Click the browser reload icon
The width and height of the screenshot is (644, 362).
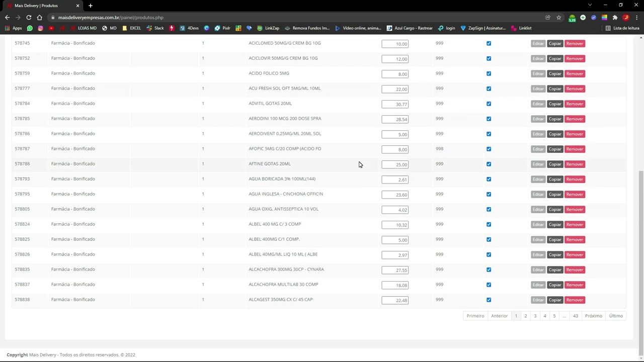click(29, 18)
